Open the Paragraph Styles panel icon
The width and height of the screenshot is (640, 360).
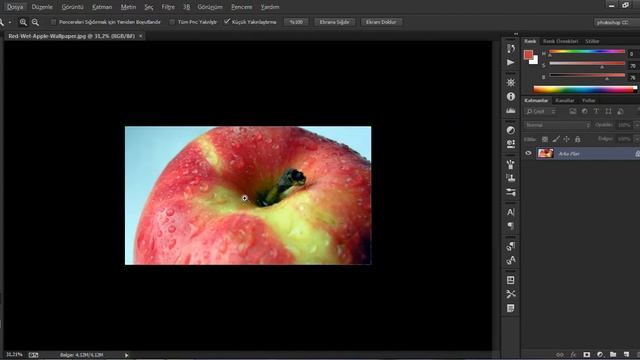coord(511,246)
